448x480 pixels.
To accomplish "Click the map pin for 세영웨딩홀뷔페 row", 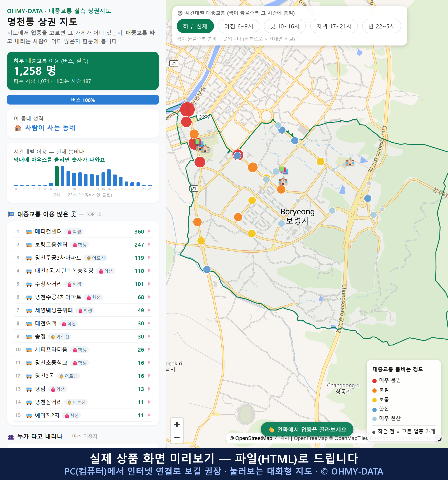I will [149, 311].
